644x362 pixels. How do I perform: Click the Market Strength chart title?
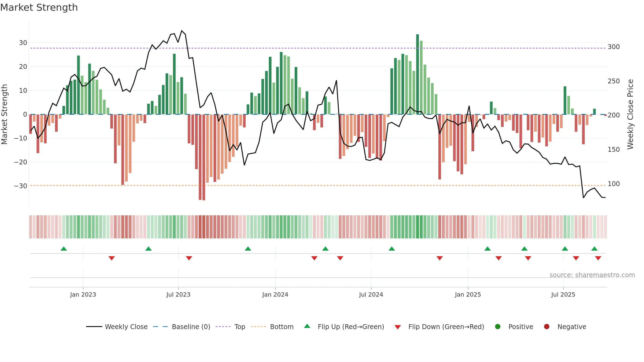39,8
